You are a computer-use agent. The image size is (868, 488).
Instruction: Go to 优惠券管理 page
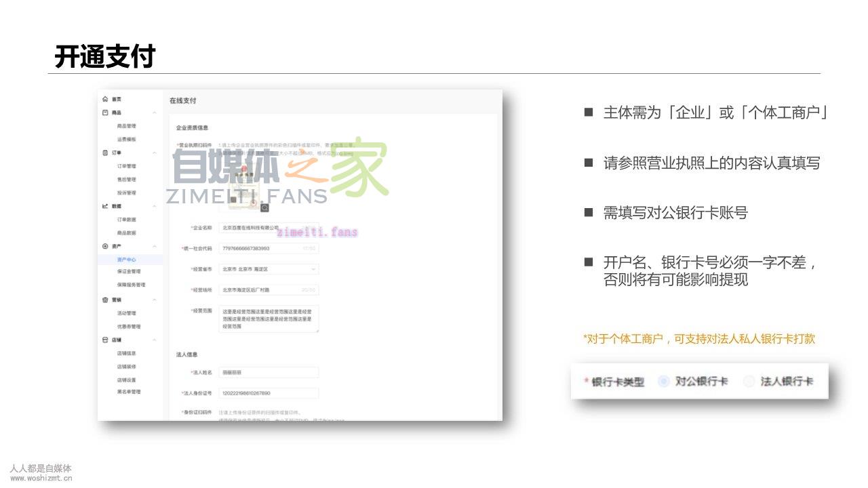point(129,326)
